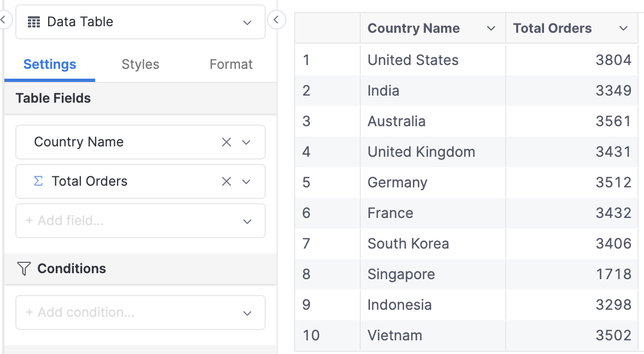This screenshot has width=644, height=354.
Task: Click the left-edge collapse chevron
Action: pyautogui.click(x=3, y=19)
